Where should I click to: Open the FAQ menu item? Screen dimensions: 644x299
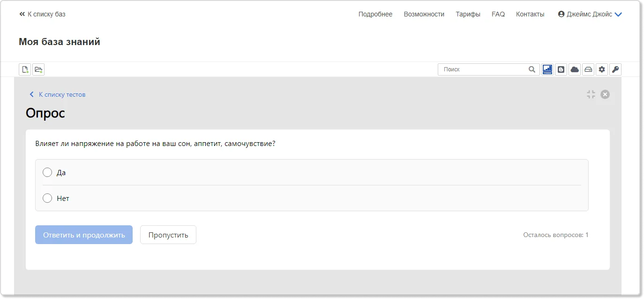pyautogui.click(x=498, y=14)
